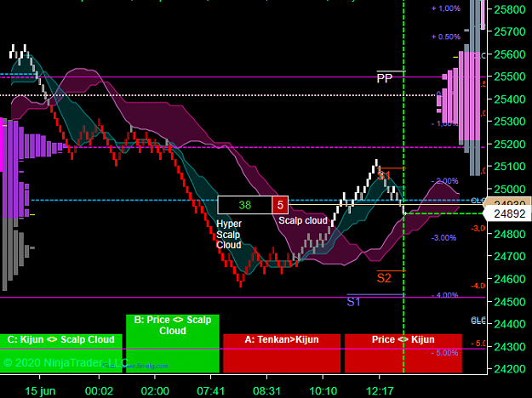Viewport: 532px width, 398px height.
Task: Click the red 'A: Tenkan>Kijun' signal box
Action: pyautogui.click(x=282, y=353)
